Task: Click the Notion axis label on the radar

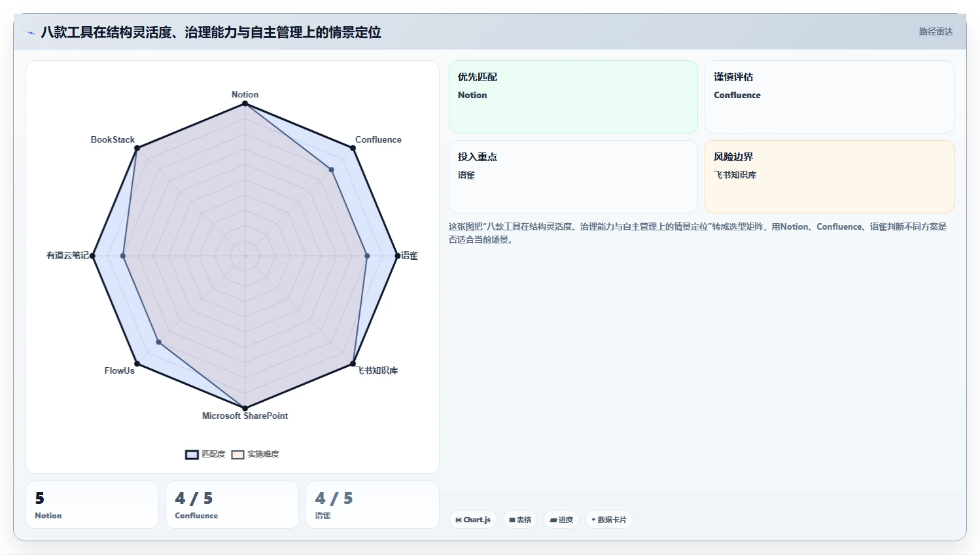Action: tap(245, 94)
